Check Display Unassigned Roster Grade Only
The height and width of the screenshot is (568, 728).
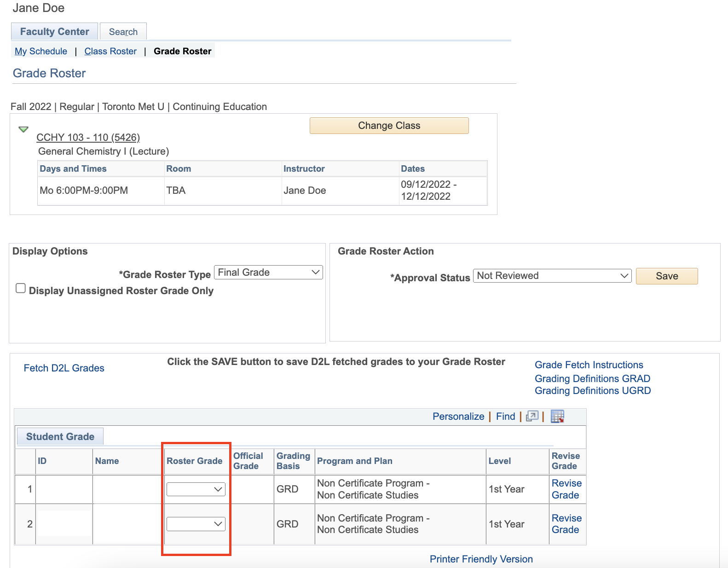pyautogui.click(x=21, y=289)
